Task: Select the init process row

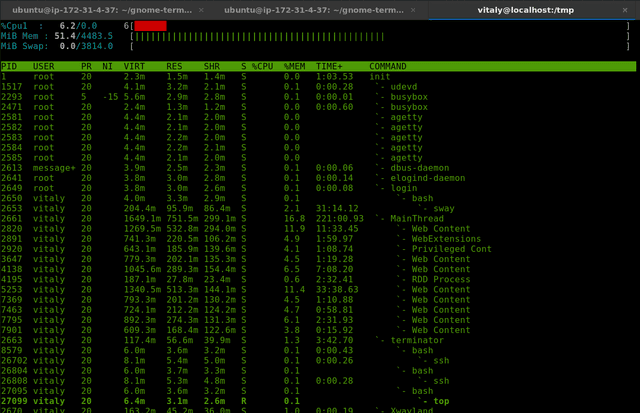Action: pyautogui.click(x=318, y=77)
